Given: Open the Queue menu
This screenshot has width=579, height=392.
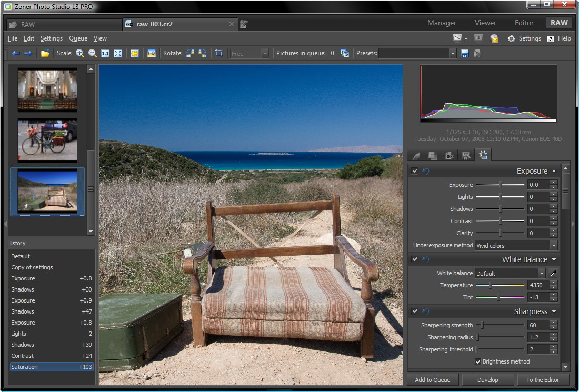Looking at the screenshot, I should click(x=78, y=38).
